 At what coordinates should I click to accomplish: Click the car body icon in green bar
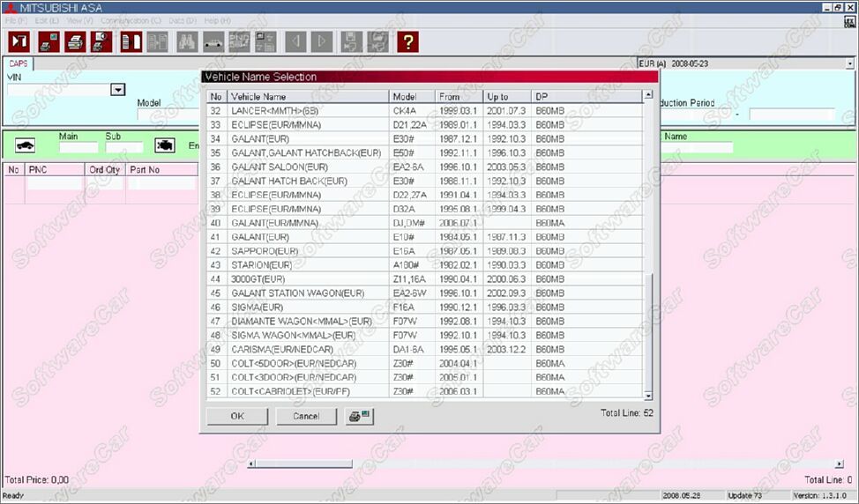[26, 145]
